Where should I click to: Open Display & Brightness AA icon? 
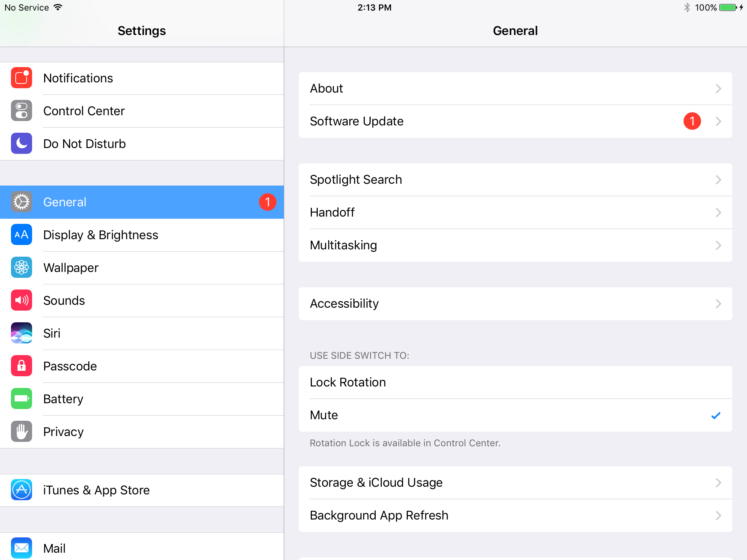point(20,235)
